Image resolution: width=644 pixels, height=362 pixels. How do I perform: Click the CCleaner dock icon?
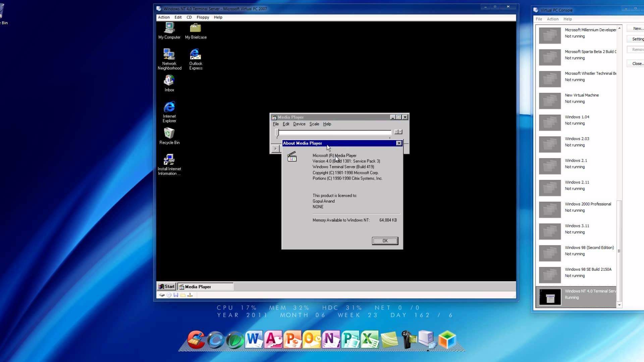(x=196, y=340)
